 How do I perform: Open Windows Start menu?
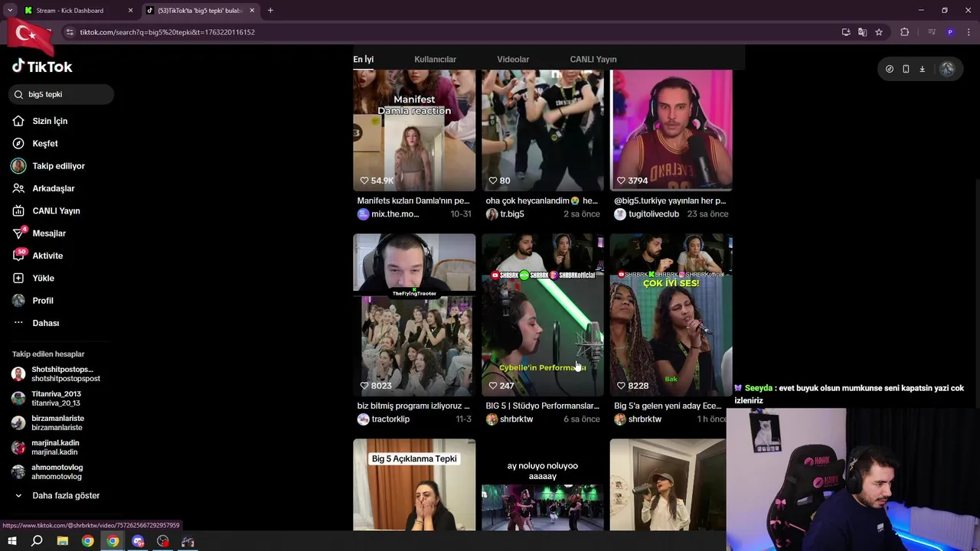tap(12, 541)
